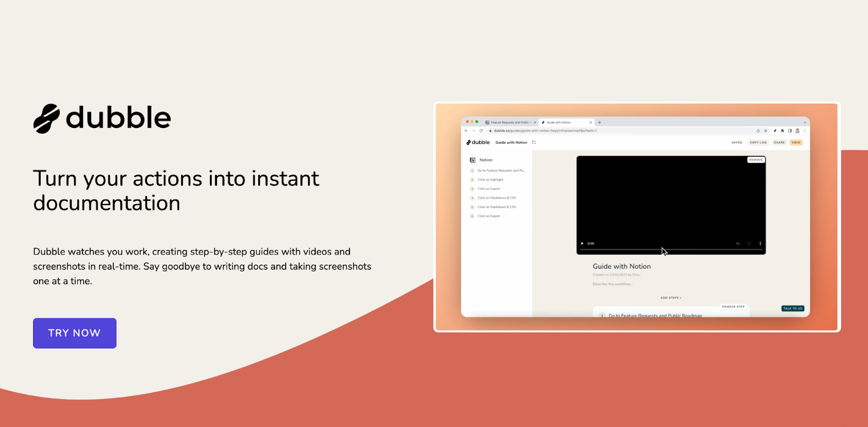
Task: Click the Describe the workflow field
Action: [x=613, y=284]
